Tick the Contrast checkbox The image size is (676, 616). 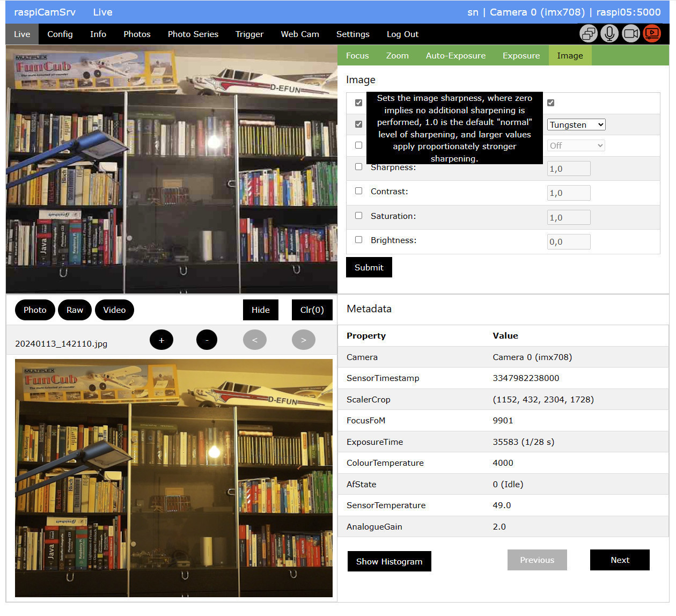[358, 191]
